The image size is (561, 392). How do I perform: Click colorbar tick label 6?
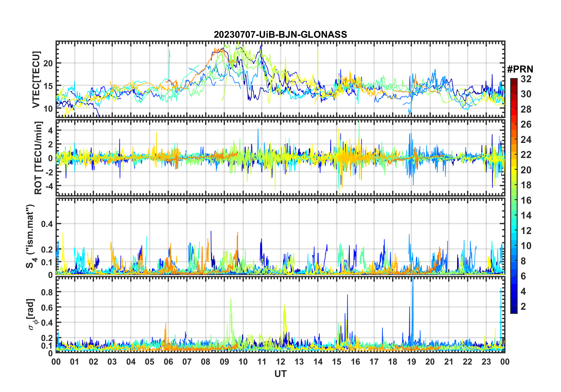coord(523,276)
